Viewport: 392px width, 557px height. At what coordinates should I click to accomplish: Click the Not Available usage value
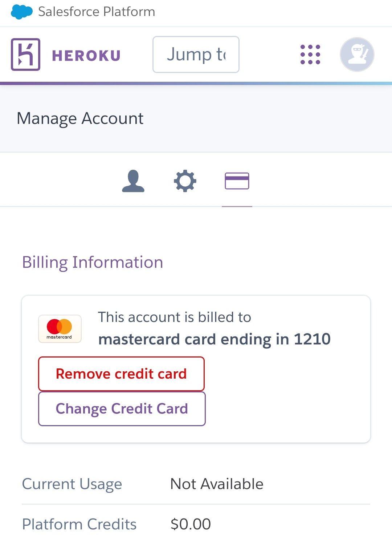(217, 484)
